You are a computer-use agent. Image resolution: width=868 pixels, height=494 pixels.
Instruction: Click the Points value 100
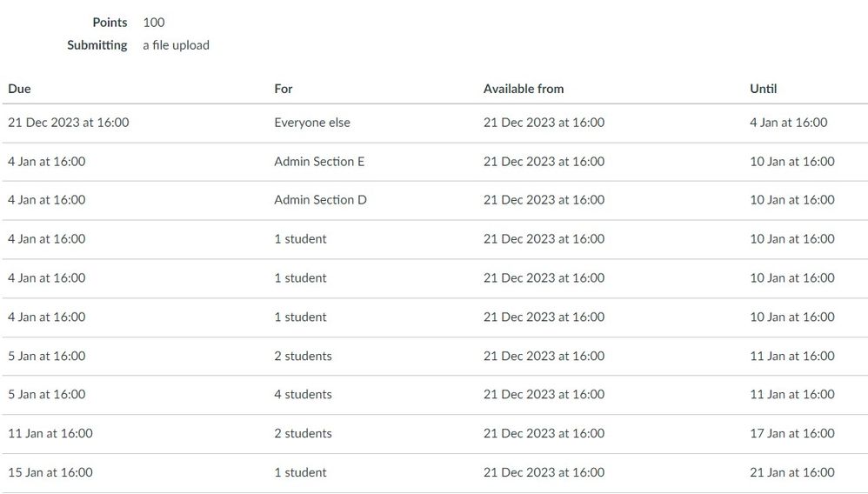[154, 23]
